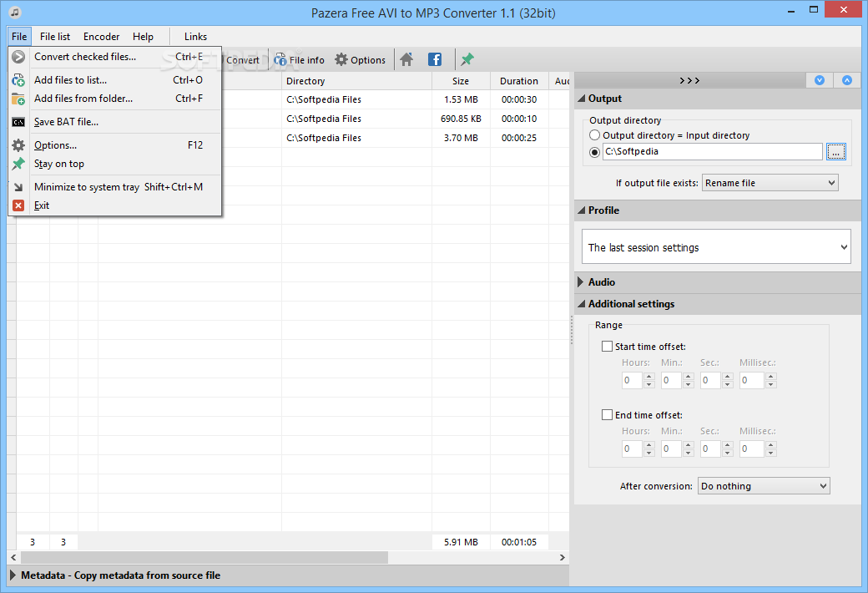This screenshot has width=868, height=593.
Task: Decrease the Start time offset Min. spinner
Action: [689, 384]
